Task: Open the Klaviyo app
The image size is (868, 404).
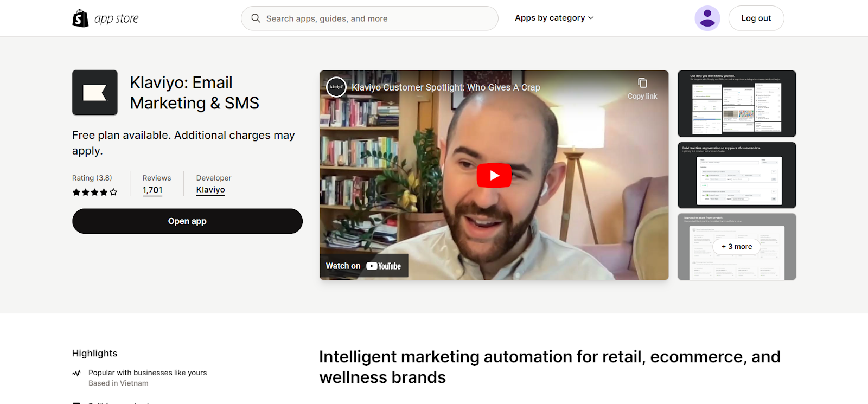Action: click(187, 221)
